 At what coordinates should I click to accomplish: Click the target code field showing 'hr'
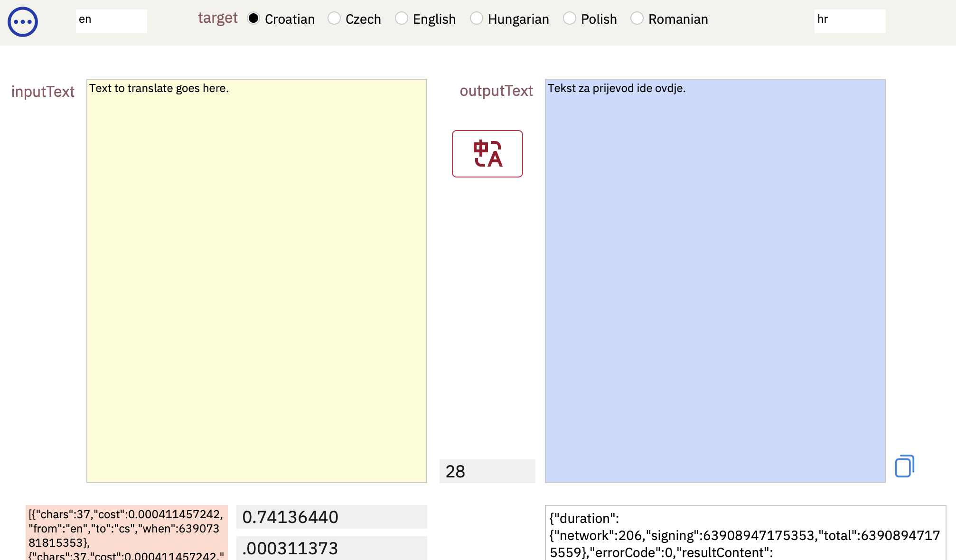click(x=849, y=21)
